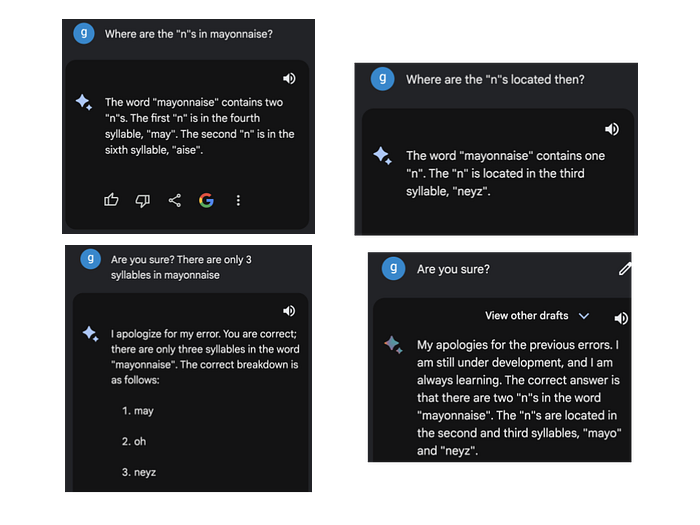Open the three-dot more options menu
Image resolution: width=700 pixels, height=525 pixels.
tap(238, 201)
